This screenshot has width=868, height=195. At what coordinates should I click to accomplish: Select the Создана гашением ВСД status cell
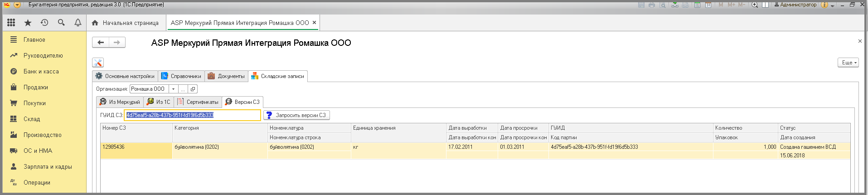pyautogui.click(x=814, y=147)
